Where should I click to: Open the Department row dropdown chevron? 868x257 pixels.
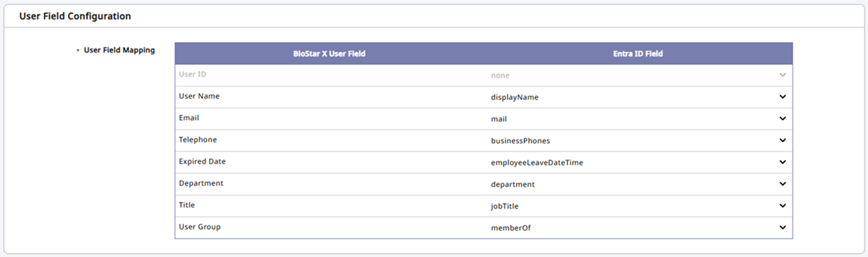click(782, 184)
